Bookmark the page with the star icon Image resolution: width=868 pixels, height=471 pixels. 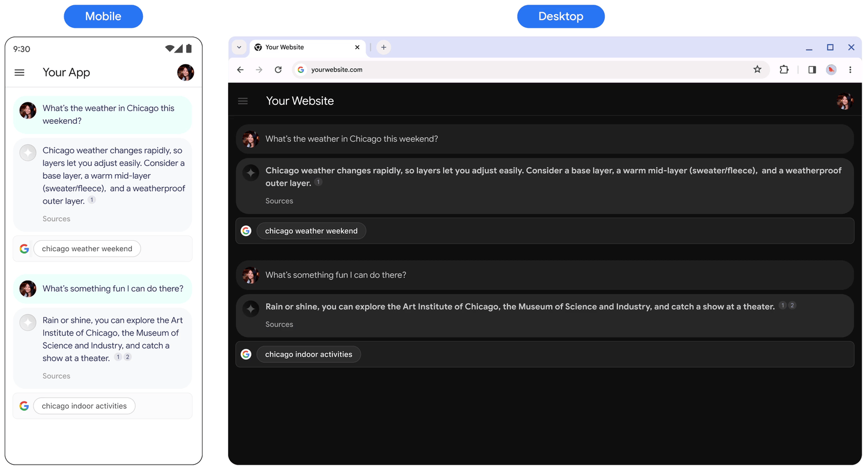pos(757,69)
